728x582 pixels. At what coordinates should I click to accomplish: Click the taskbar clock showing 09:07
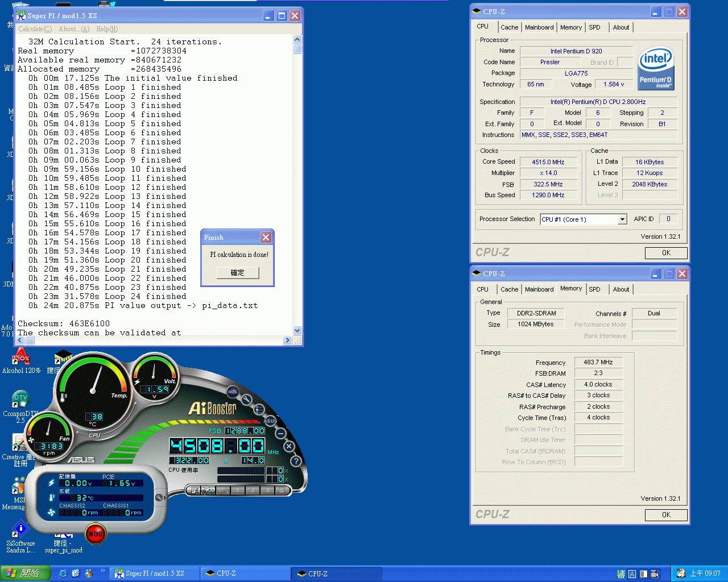click(705, 573)
